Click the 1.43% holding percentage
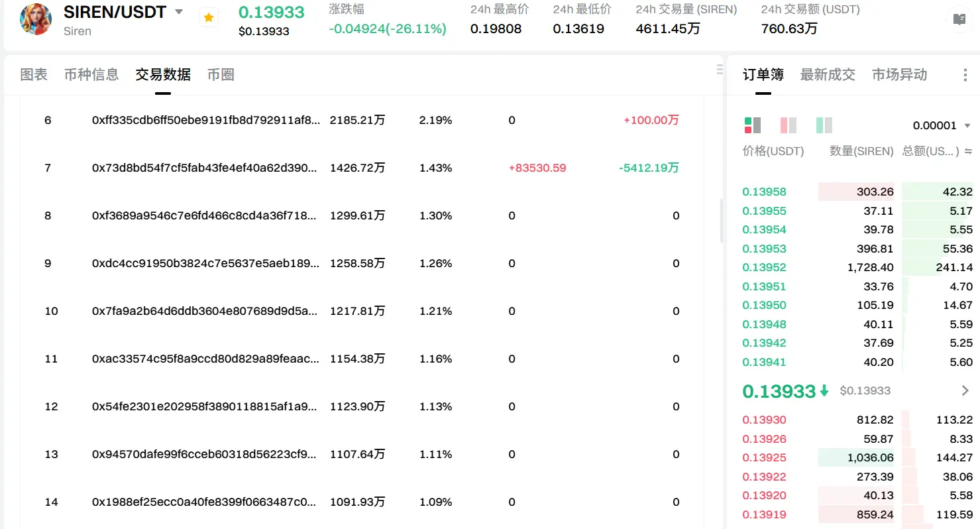 point(436,168)
